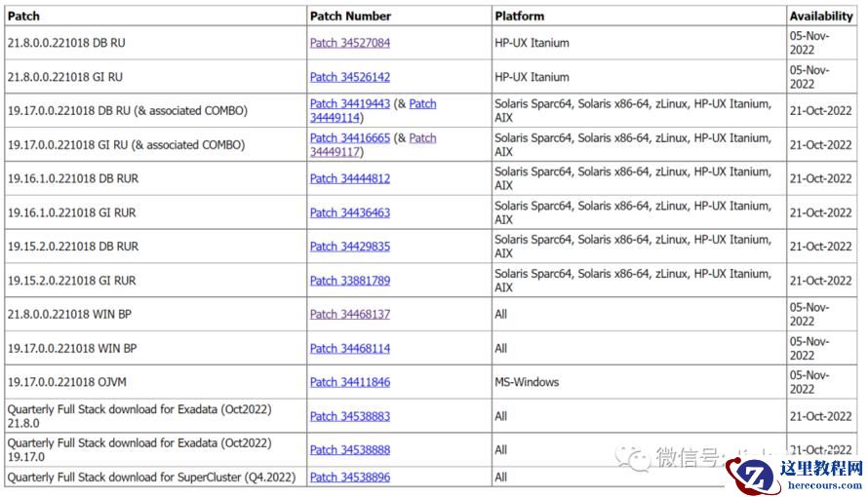868x497 pixels.
Task: Select Quarterly Full Stack Exadata 19.17.0 cell
Action: coord(155,450)
